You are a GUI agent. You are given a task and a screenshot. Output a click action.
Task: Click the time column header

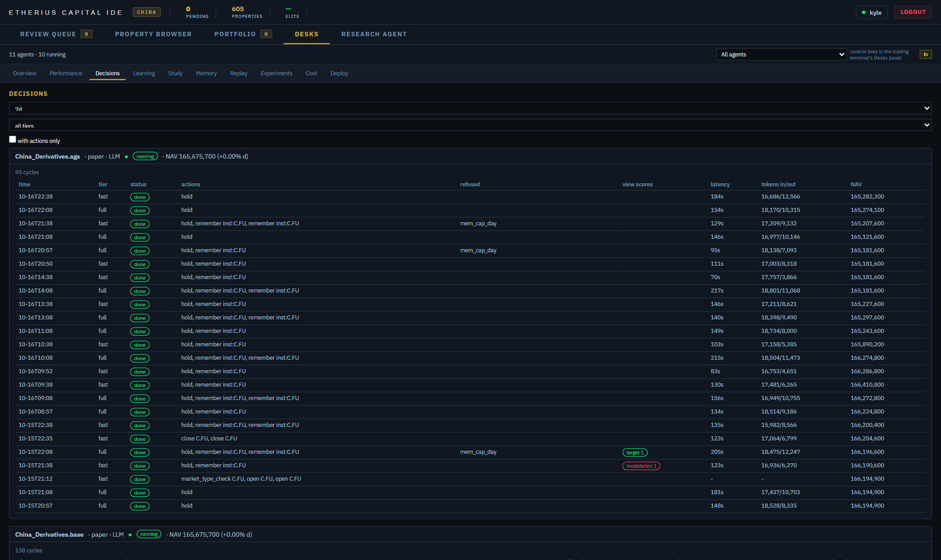[25, 185]
